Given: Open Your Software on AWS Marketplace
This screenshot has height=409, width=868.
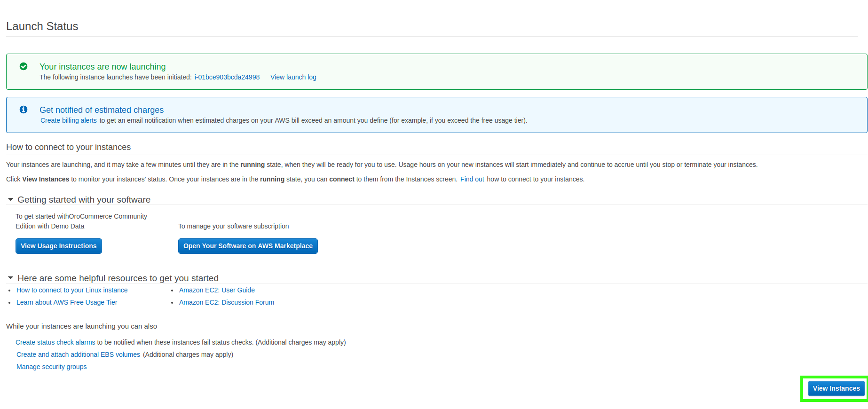Looking at the screenshot, I should (x=248, y=246).
